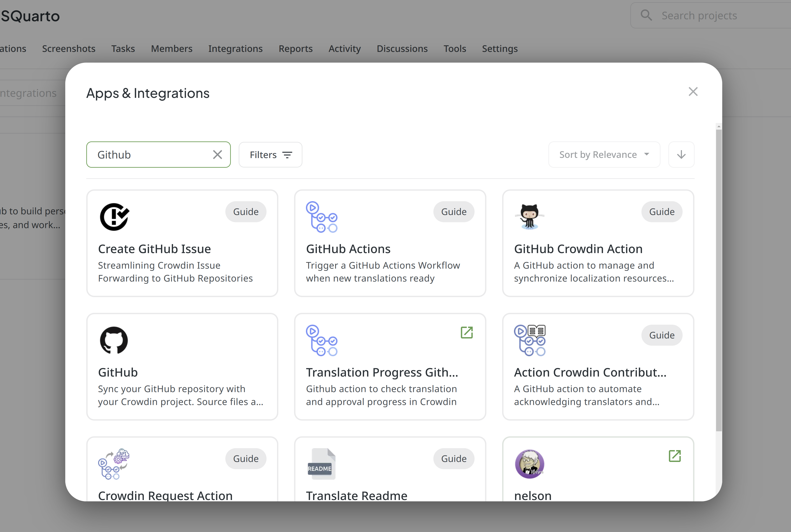Clear the Github search text
Viewport: 791px width, 532px height.
click(217, 155)
